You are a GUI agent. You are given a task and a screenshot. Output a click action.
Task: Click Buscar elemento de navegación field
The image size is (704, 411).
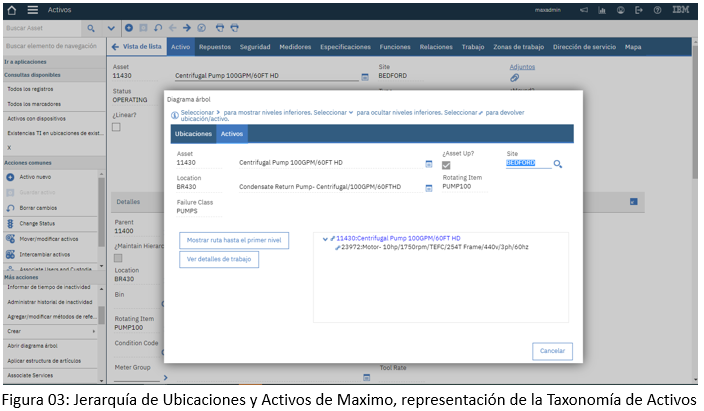click(x=54, y=46)
